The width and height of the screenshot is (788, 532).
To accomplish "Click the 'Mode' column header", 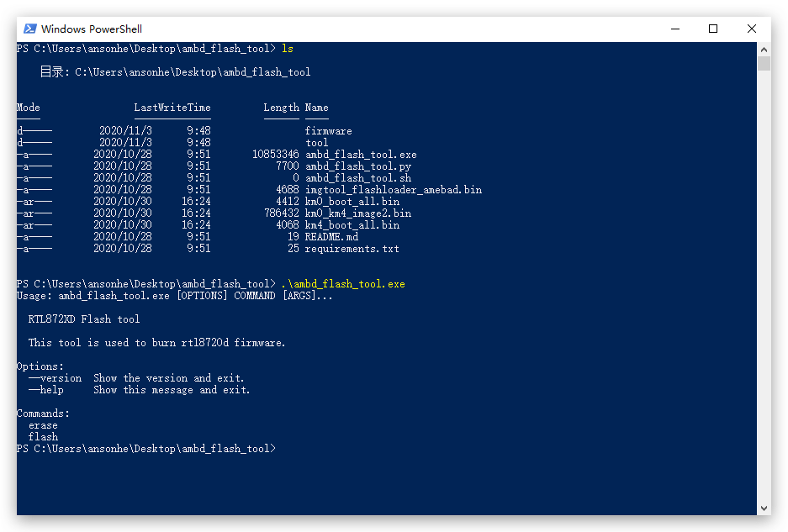I will tap(28, 108).
